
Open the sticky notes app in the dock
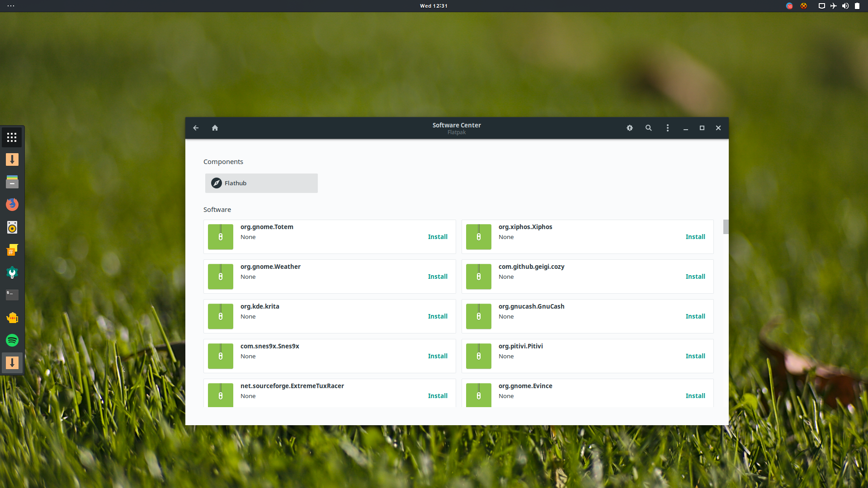(12, 250)
